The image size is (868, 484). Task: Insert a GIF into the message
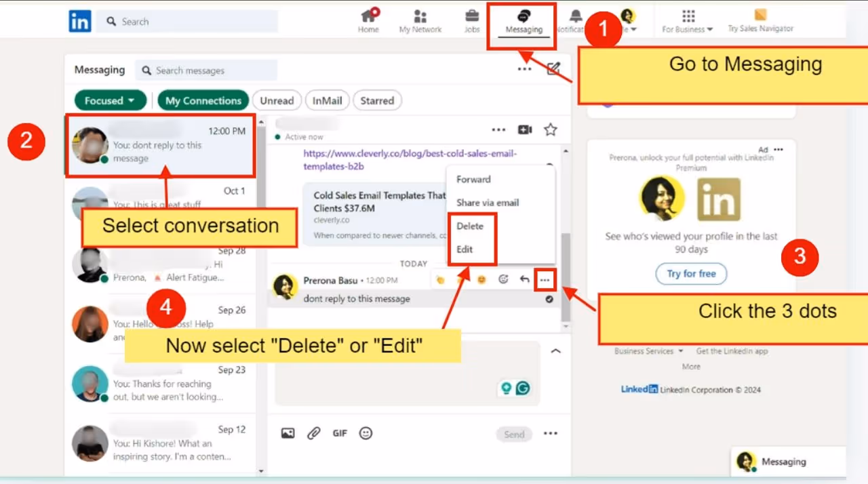point(339,433)
